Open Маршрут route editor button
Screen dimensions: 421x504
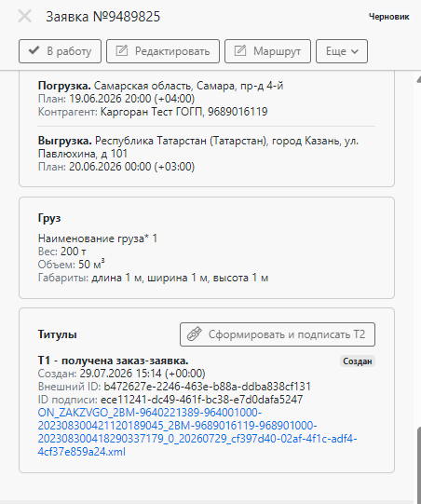[x=267, y=51]
